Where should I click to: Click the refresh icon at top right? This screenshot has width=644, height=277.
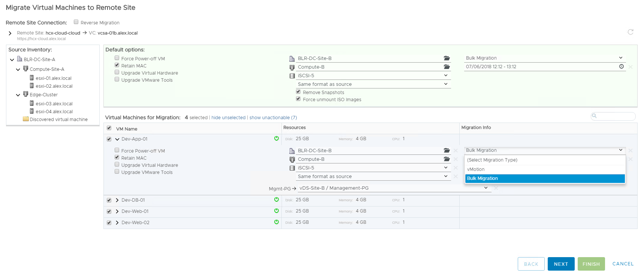631,32
